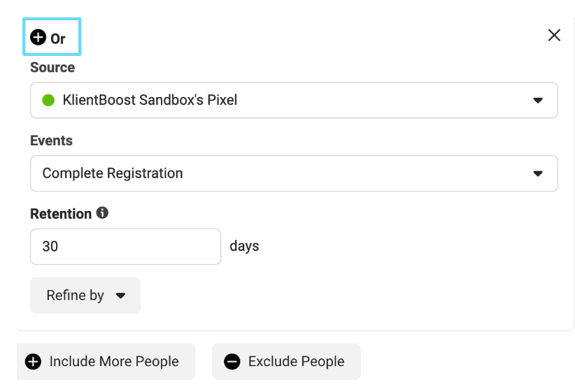Click the plus icon beside Or
The height and width of the screenshot is (392, 575).
[38, 38]
